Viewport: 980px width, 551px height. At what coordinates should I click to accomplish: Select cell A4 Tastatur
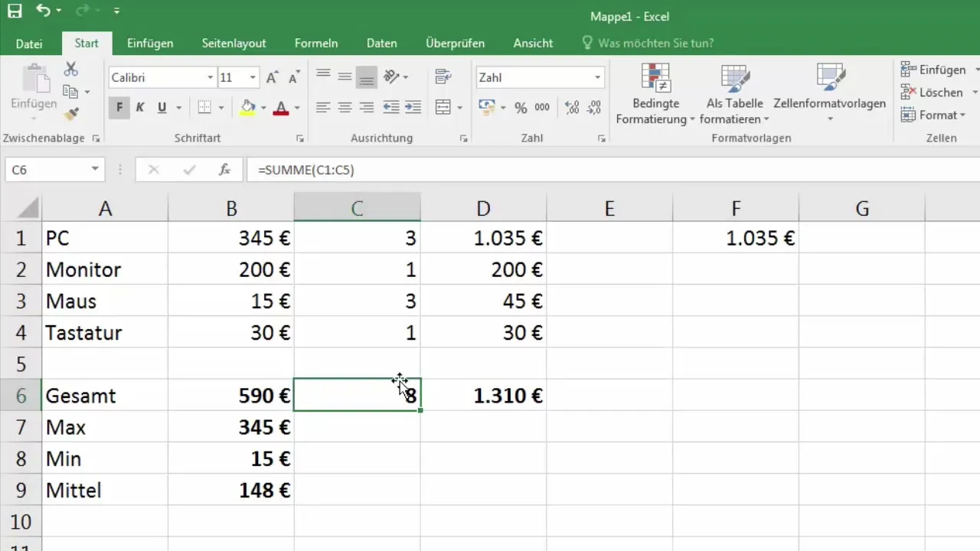point(105,333)
